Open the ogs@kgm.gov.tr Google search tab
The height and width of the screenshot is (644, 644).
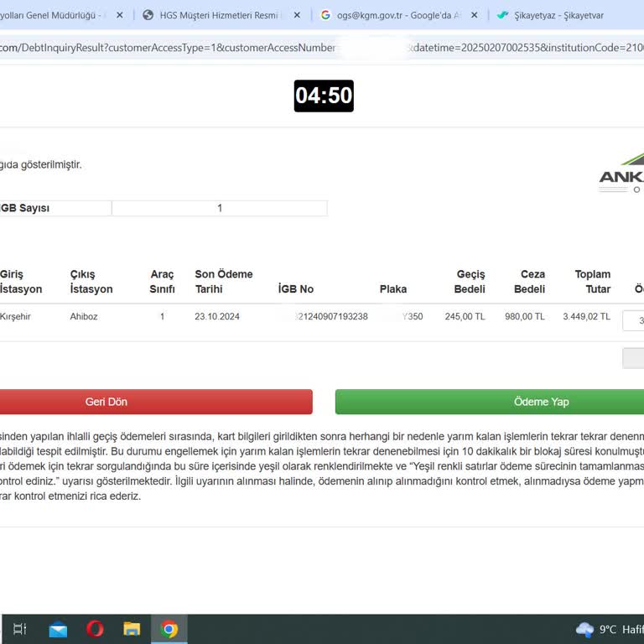(398, 15)
